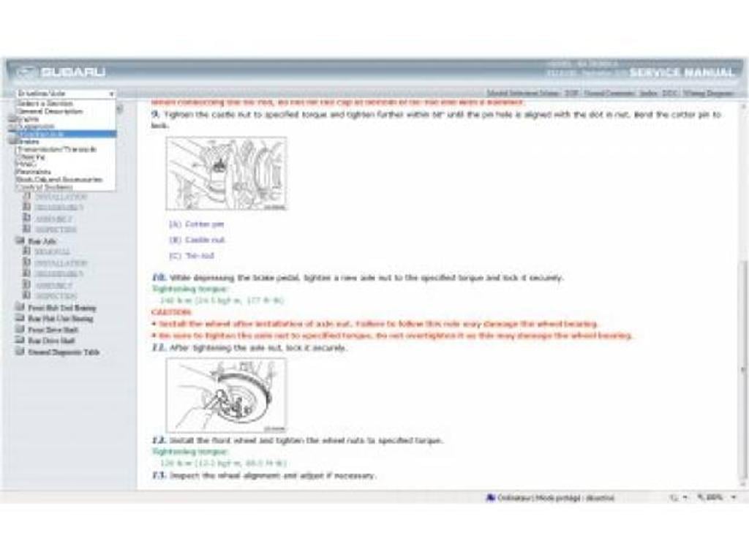This screenshot has height=560, width=749.
Task: Click the Front Drive Shaft folder icon
Action: [20, 330]
